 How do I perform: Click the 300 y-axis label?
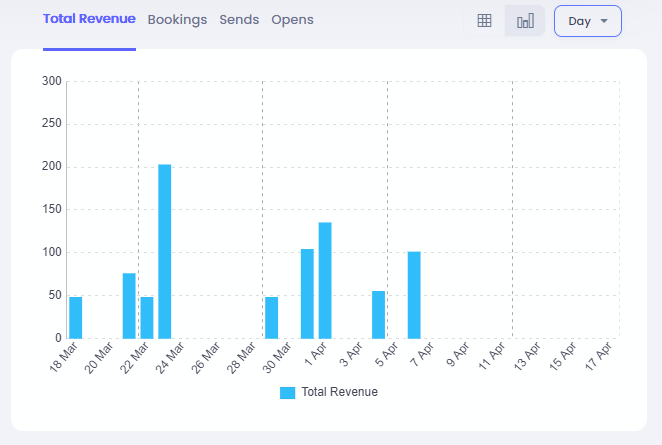[52, 81]
